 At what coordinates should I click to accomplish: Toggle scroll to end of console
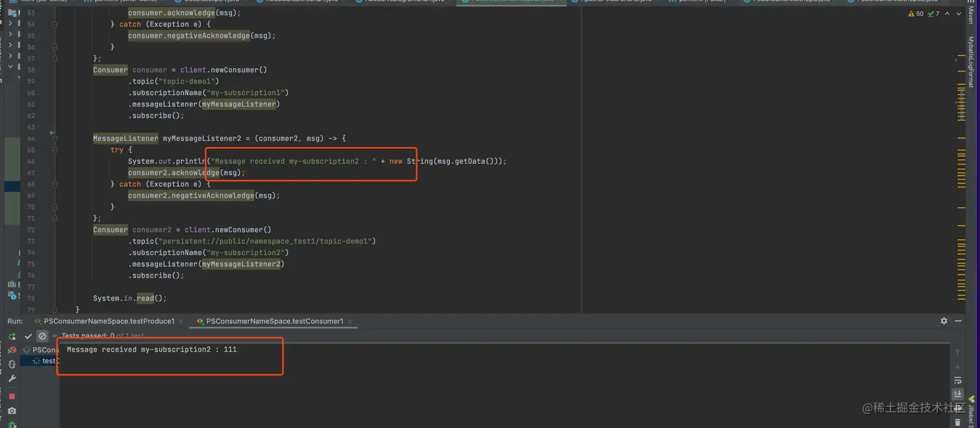957,394
